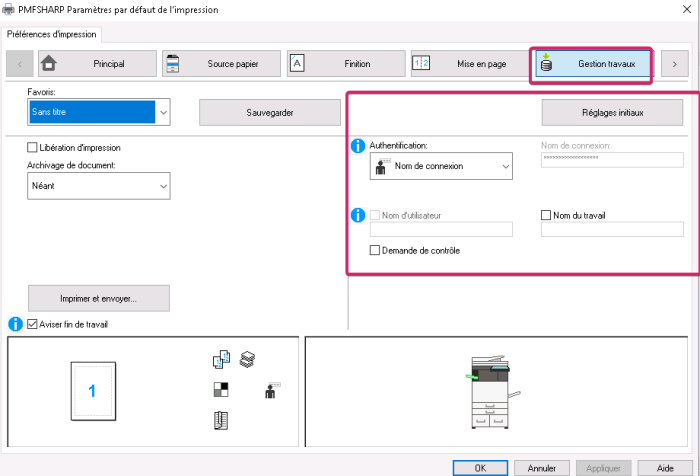Uncheck Aviser fin de travail
The height and width of the screenshot is (476, 700).
(33, 324)
